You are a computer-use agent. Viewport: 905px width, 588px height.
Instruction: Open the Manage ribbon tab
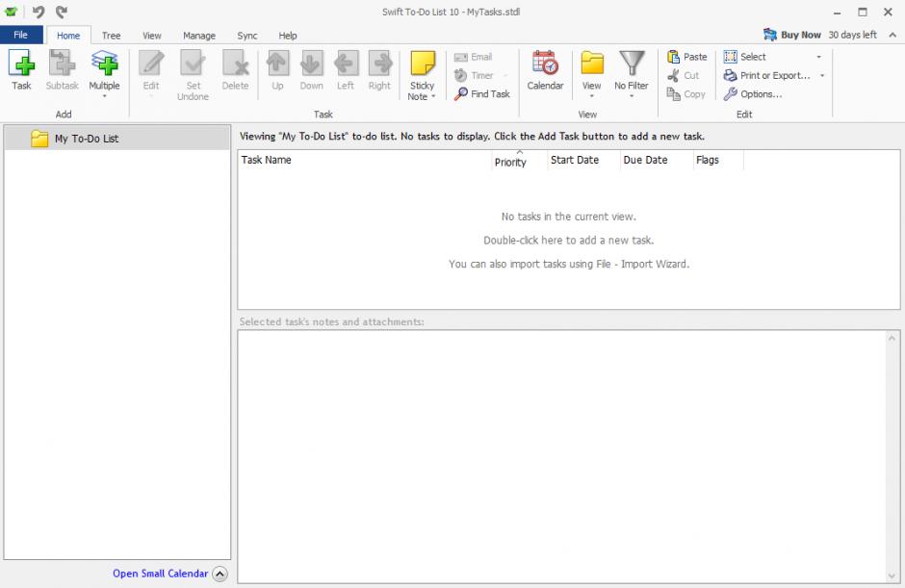click(199, 36)
